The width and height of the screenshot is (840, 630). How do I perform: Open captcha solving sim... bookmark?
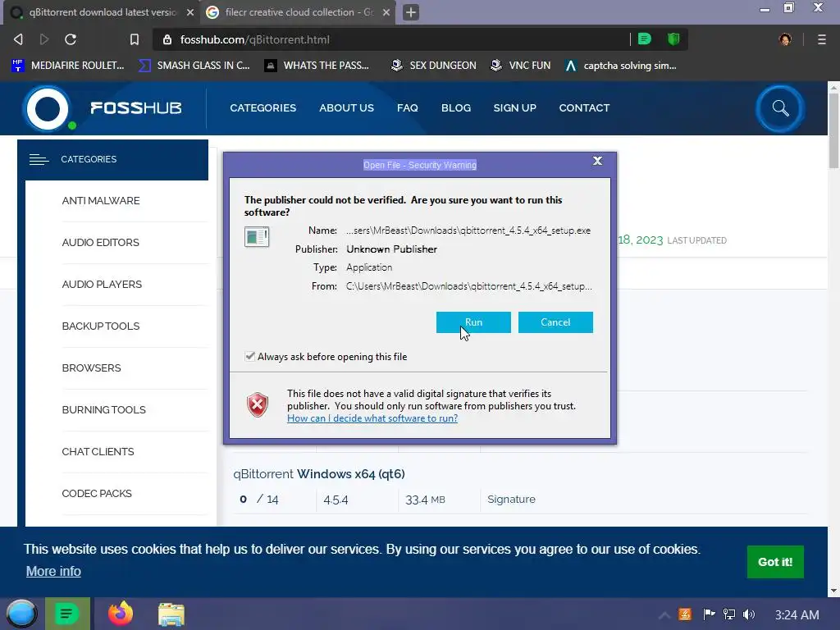pos(622,66)
